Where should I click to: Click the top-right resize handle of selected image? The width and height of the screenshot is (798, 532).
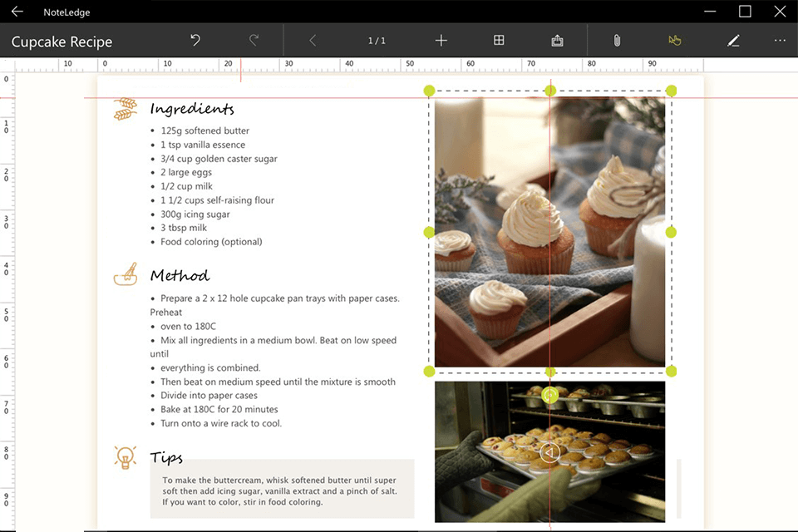[672, 91]
